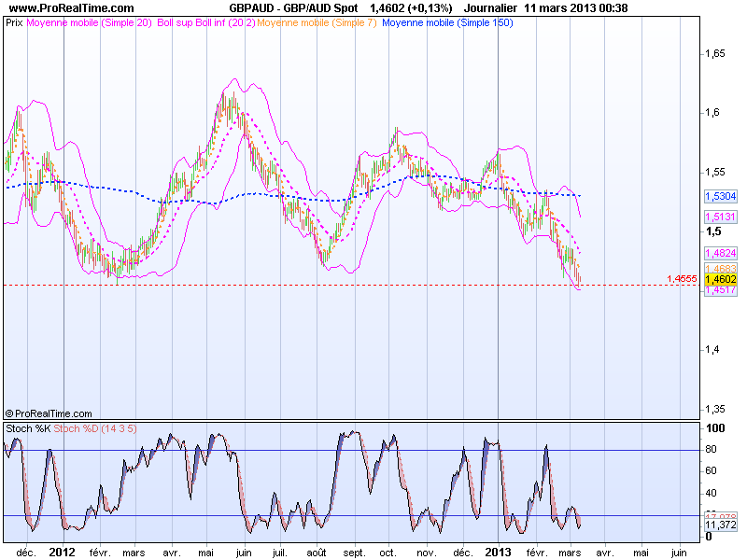The height and width of the screenshot is (560, 747).
Task: Select the 2013 year marker on time axis
Action: 497,552
